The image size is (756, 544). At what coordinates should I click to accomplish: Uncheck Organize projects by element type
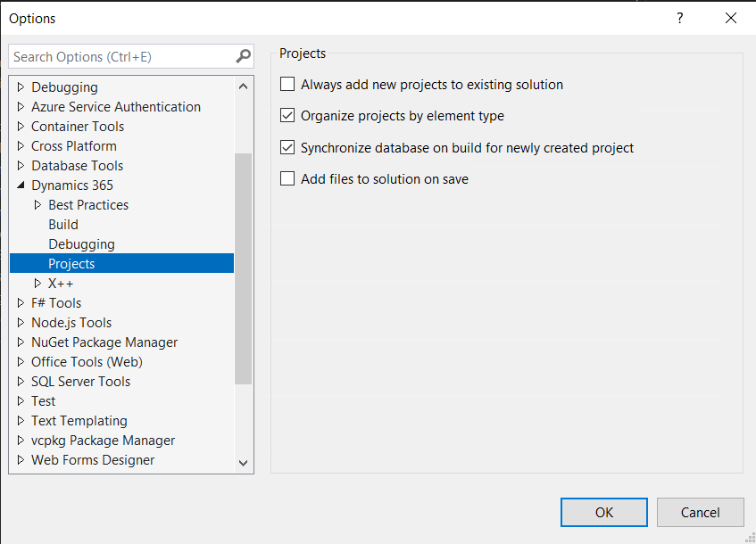pos(287,116)
